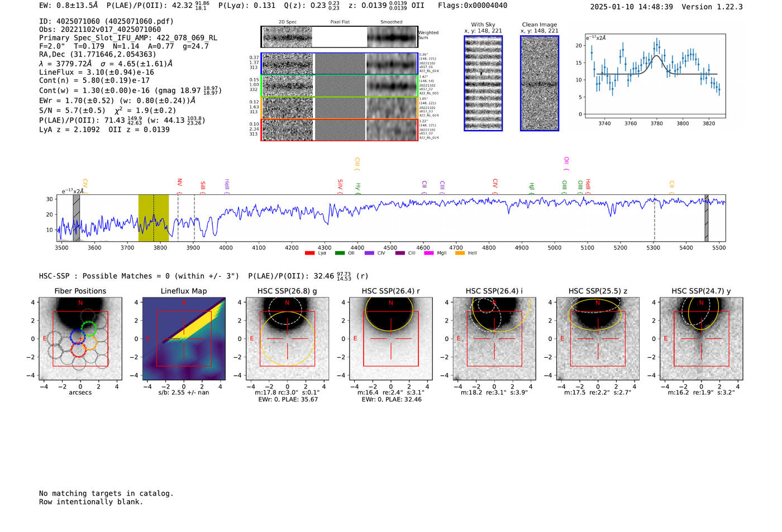Click the 'EWr: 0, PLAE: 32.46' r-band caption

pyautogui.click(x=391, y=400)
